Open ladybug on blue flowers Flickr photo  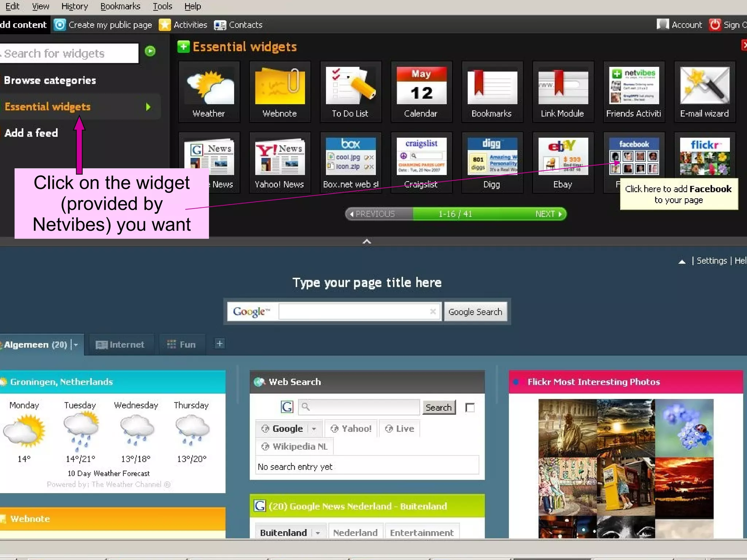tap(684, 428)
